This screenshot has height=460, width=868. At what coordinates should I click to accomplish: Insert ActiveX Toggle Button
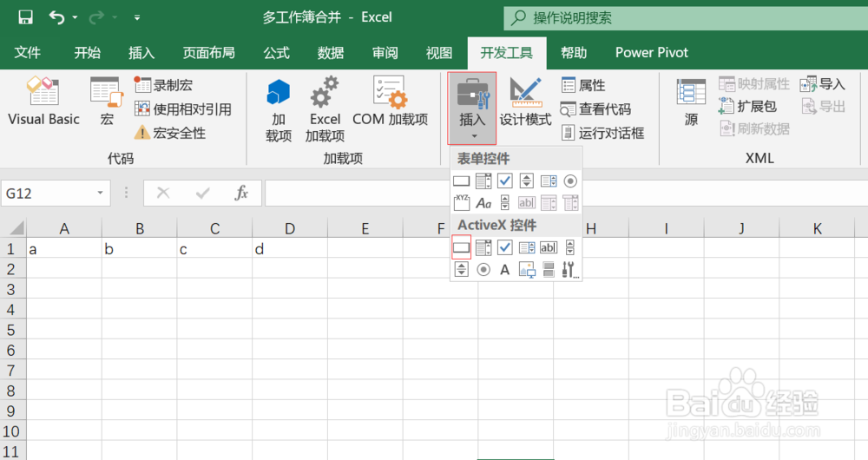tap(549, 270)
